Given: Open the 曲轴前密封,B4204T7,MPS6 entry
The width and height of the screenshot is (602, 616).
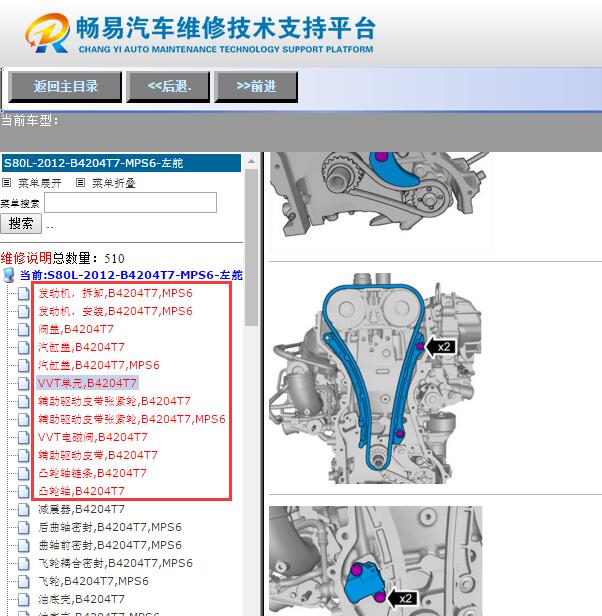Looking at the screenshot, I should 110,545.
